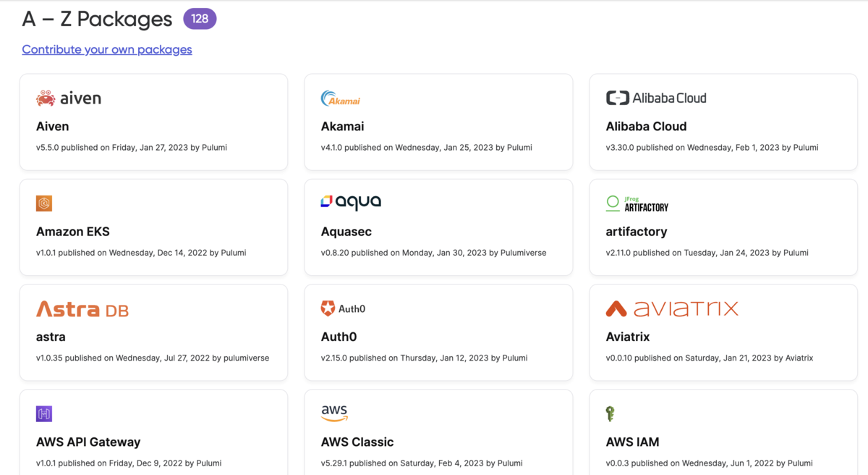Open the AWS IAM package title
This screenshot has width=868, height=475.
[633, 442]
